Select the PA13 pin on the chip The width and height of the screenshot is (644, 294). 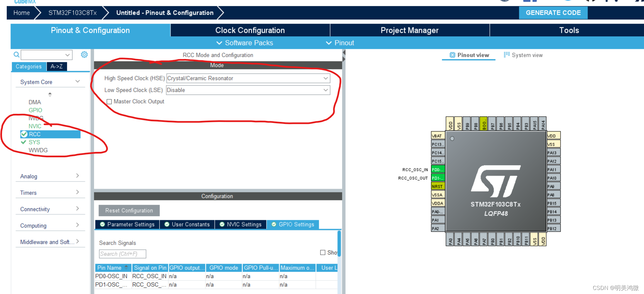click(x=554, y=153)
